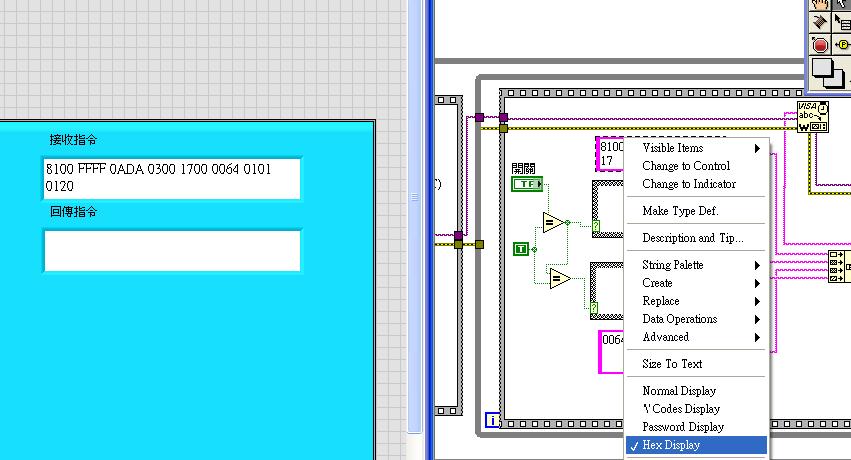This screenshot has height=460, width=851.
Task: Click the loop iteration terminal 'i'
Action: tap(491, 420)
